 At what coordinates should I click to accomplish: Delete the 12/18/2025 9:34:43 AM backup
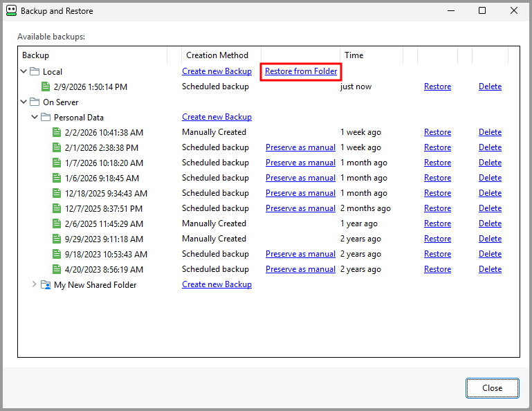click(490, 193)
